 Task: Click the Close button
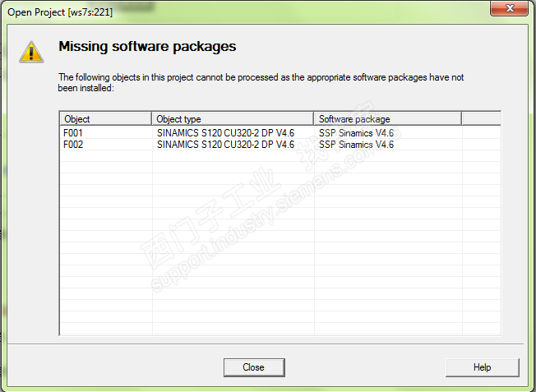coord(254,367)
